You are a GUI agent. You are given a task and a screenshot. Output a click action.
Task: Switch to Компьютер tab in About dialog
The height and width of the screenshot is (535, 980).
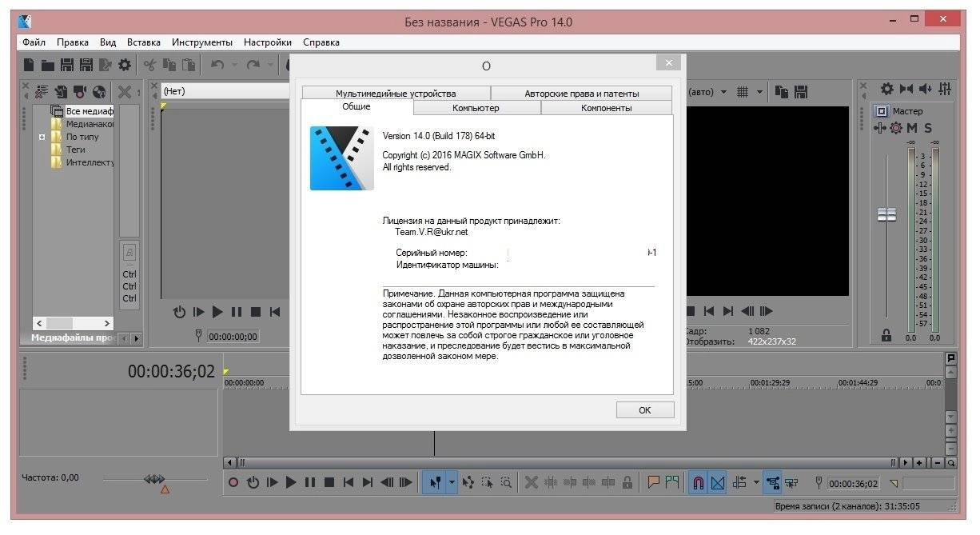[476, 108]
